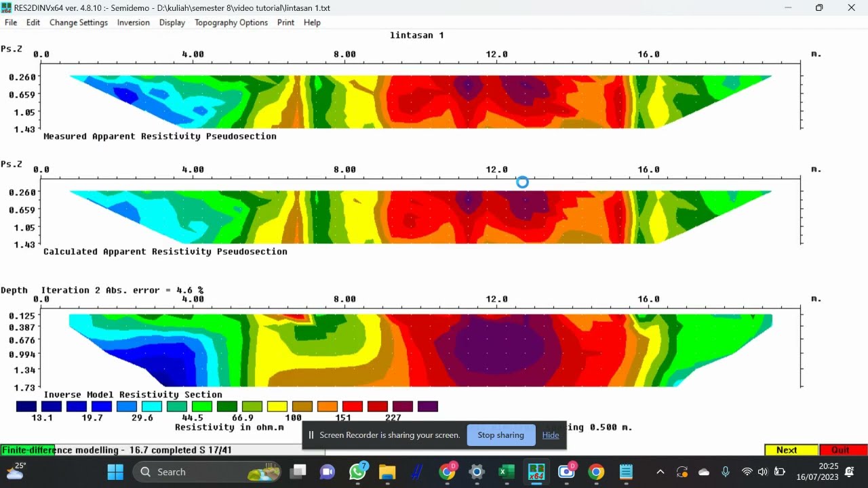868x488 pixels.
Task: Click 'Resistivity in ohm.m' legend caption
Action: pos(229,427)
